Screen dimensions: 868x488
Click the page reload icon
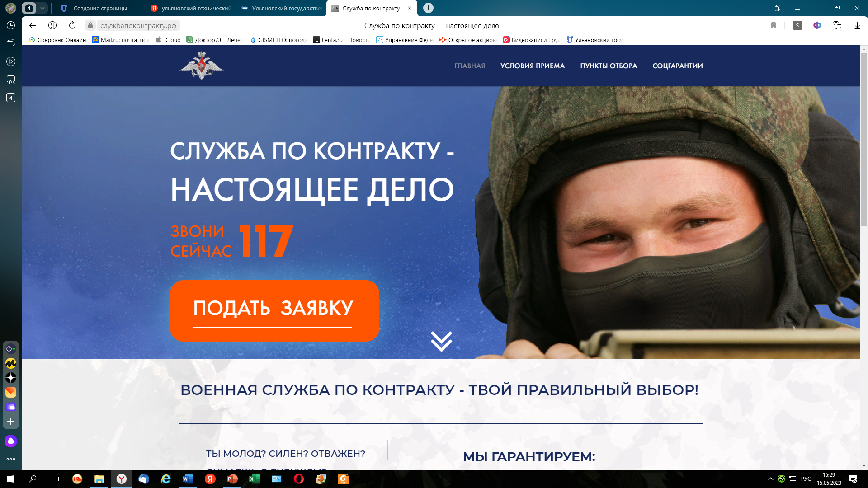[x=72, y=25]
